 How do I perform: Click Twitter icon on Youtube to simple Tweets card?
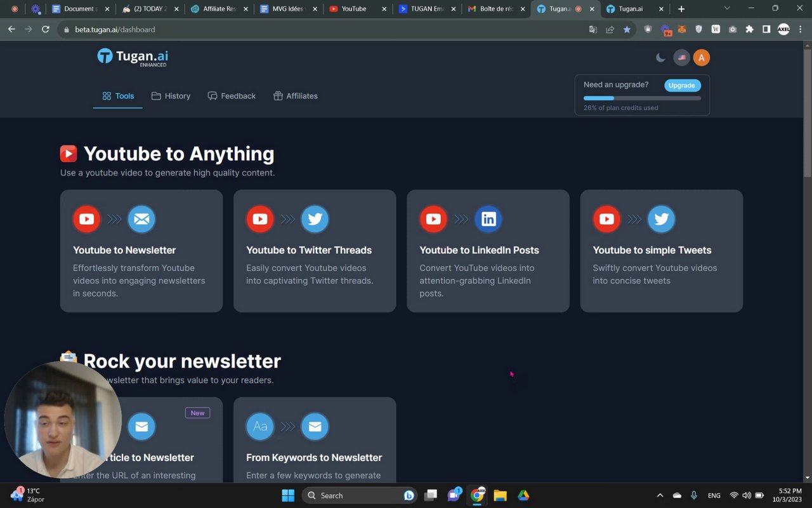(x=662, y=219)
